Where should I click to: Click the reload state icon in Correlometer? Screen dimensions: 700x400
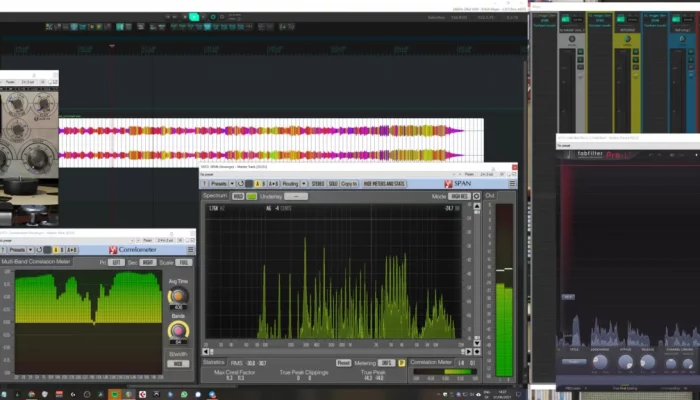(39, 250)
